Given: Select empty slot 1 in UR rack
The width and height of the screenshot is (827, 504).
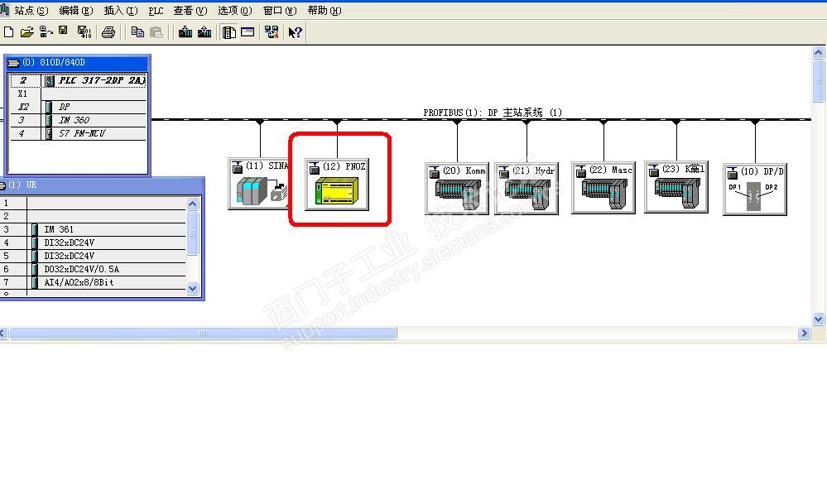Looking at the screenshot, I should click(x=93, y=203).
